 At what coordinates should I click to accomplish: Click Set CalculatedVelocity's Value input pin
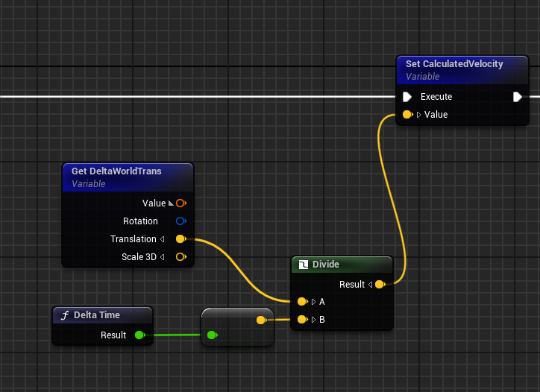[x=408, y=114]
